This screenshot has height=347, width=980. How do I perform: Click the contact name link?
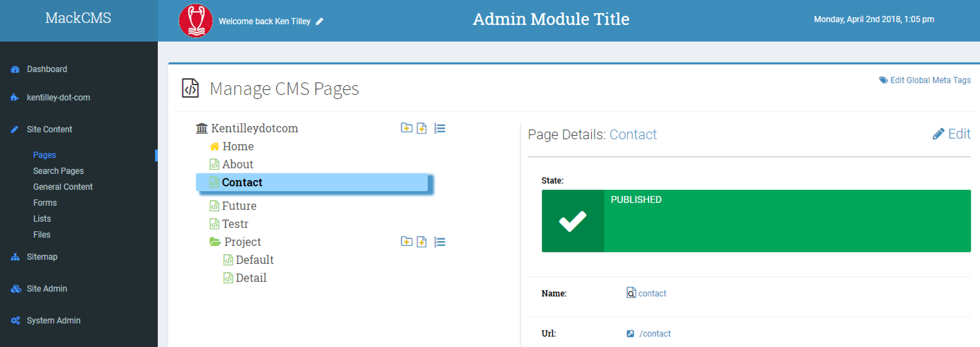652,293
